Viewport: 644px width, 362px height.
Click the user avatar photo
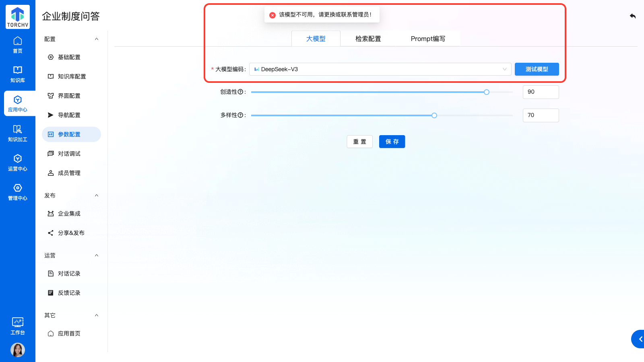(x=18, y=350)
